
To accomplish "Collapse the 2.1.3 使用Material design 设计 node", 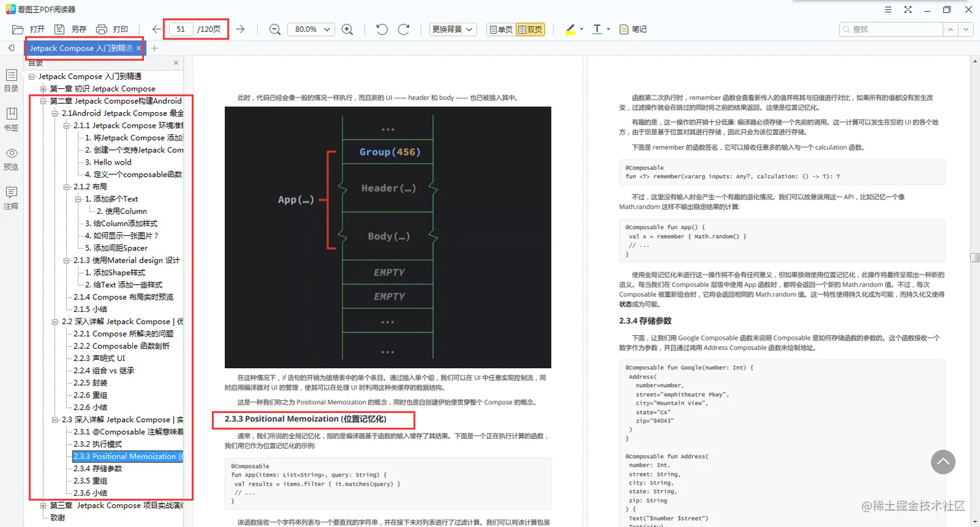I will pyautogui.click(x=67, y=261).
